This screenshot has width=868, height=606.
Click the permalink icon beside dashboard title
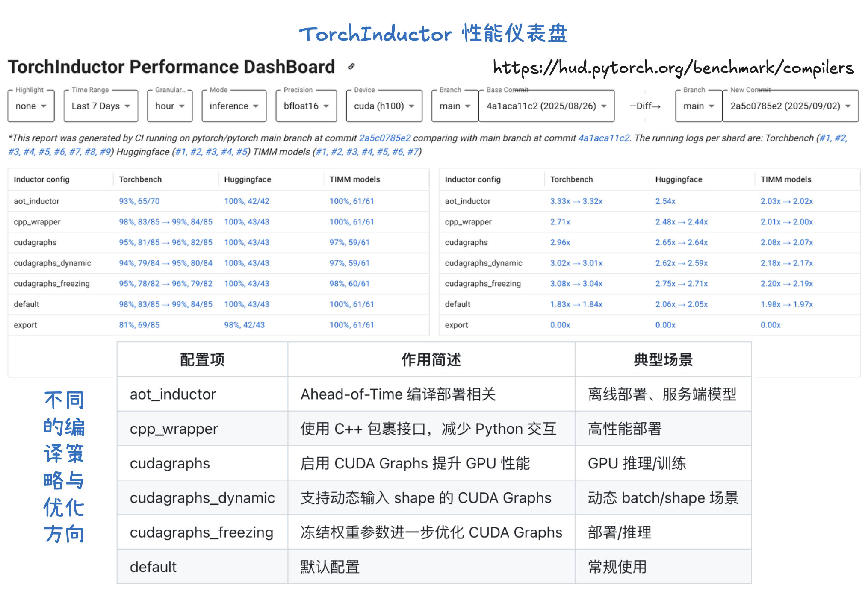point(351,67)
